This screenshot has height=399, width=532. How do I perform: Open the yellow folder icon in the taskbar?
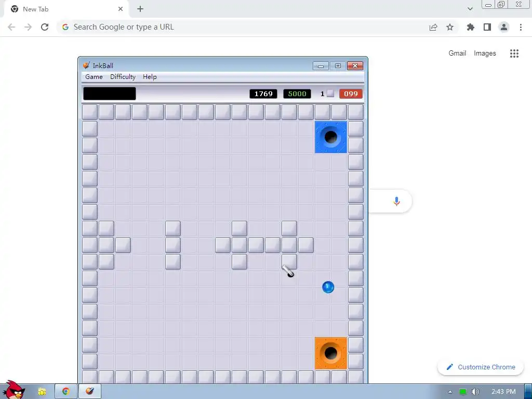click(x=42, y=392)
